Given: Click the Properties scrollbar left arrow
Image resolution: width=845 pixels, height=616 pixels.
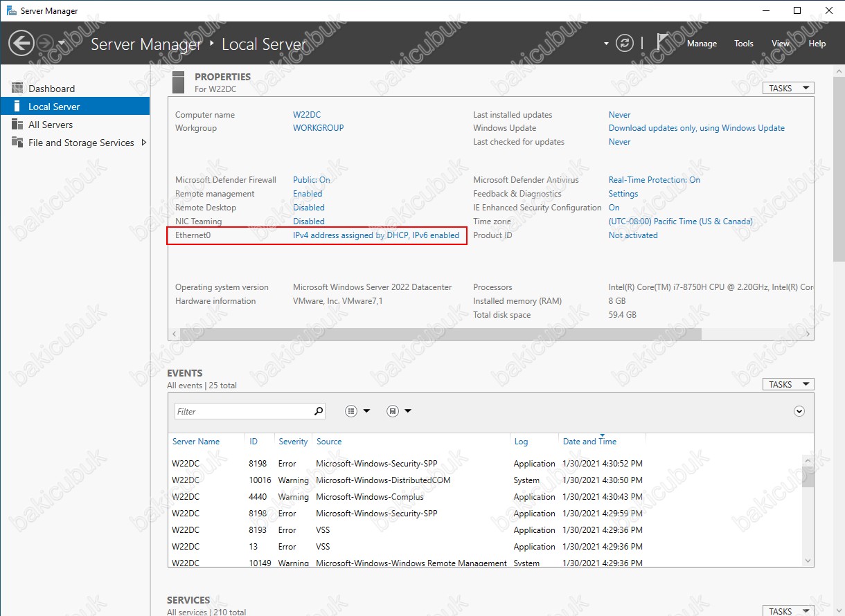Looking at the screenshot, I should 174,334.
